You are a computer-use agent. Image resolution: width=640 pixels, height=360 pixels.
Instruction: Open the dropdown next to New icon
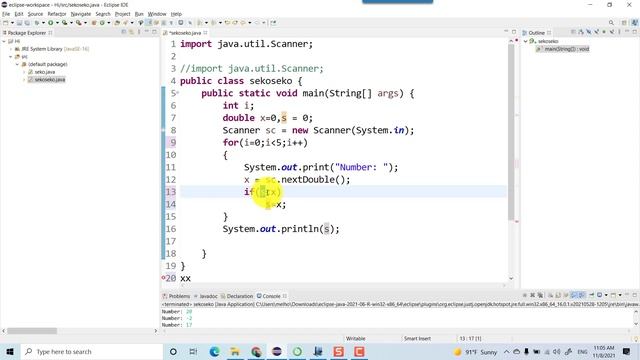point(12,23)
